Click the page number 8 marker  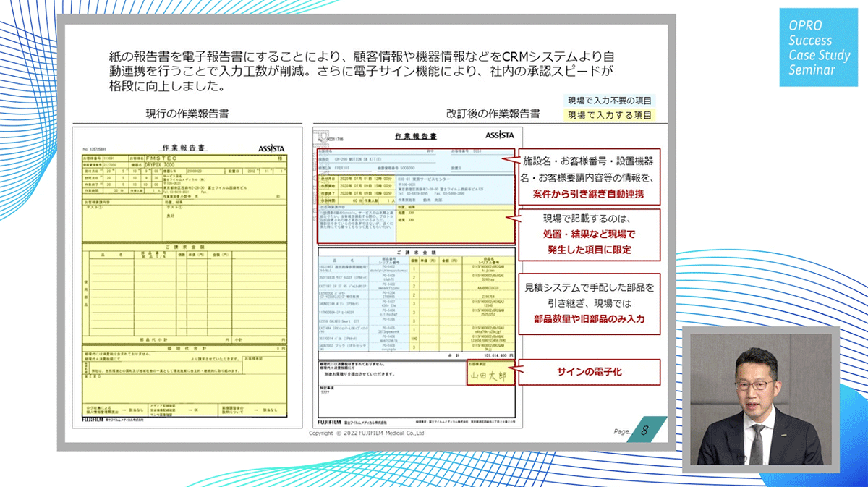tap(644, 430)
